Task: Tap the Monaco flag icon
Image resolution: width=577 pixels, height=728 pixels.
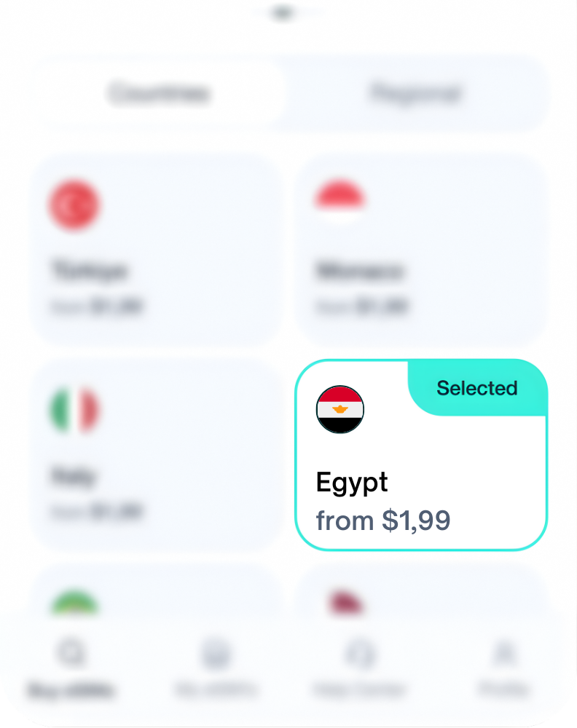Action: (340, 202)
